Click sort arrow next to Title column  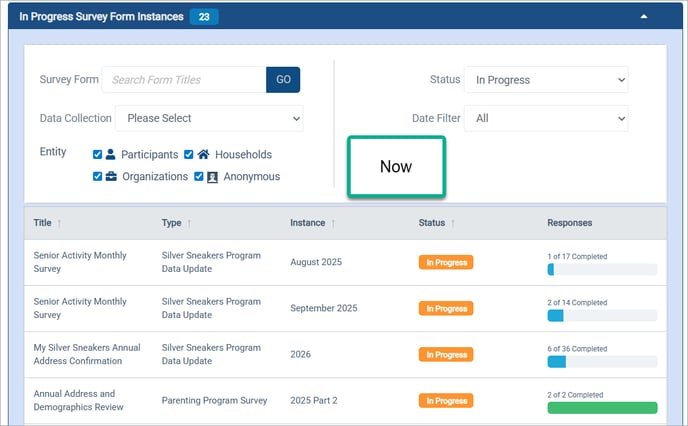pyautogui.click(x=59, y=223)
